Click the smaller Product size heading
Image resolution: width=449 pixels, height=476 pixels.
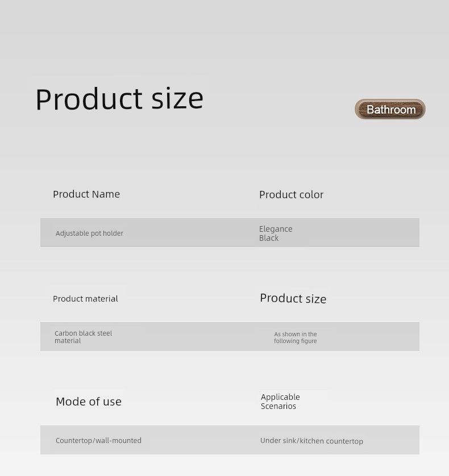click(x=293, y=298)
